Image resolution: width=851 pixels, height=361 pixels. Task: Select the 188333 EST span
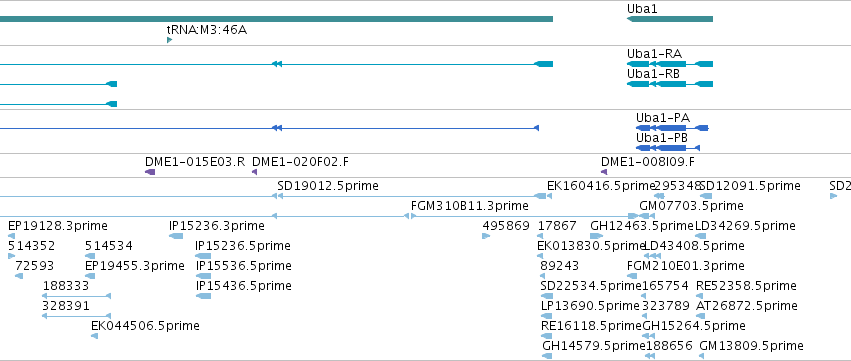click(77, 296)
